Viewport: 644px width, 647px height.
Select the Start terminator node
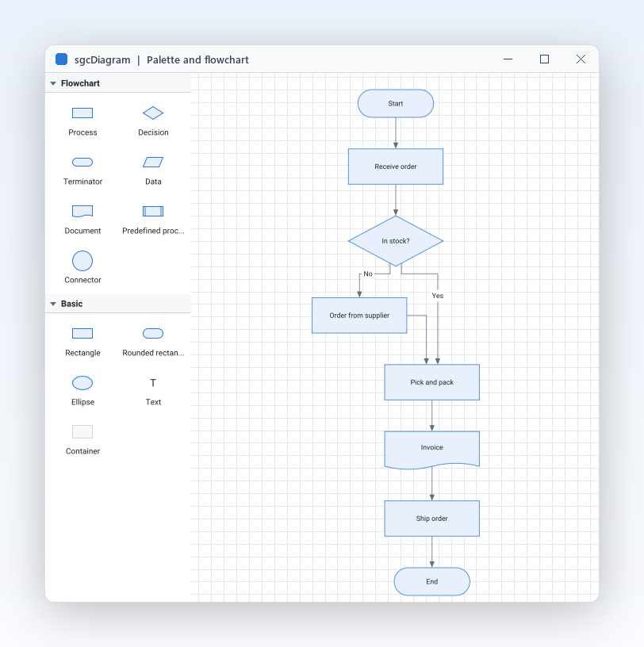(x=396, y=104)
